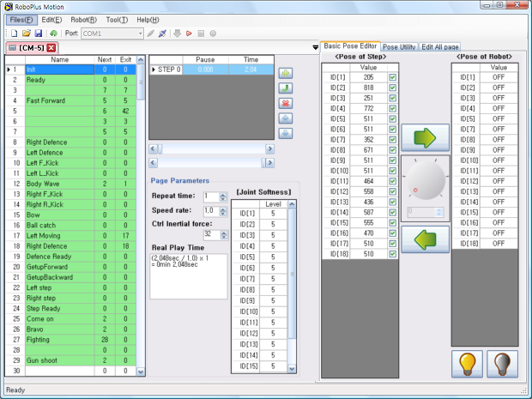Turn torque on with yellow light bulb

pyautogui.click(x=467, y=363)
